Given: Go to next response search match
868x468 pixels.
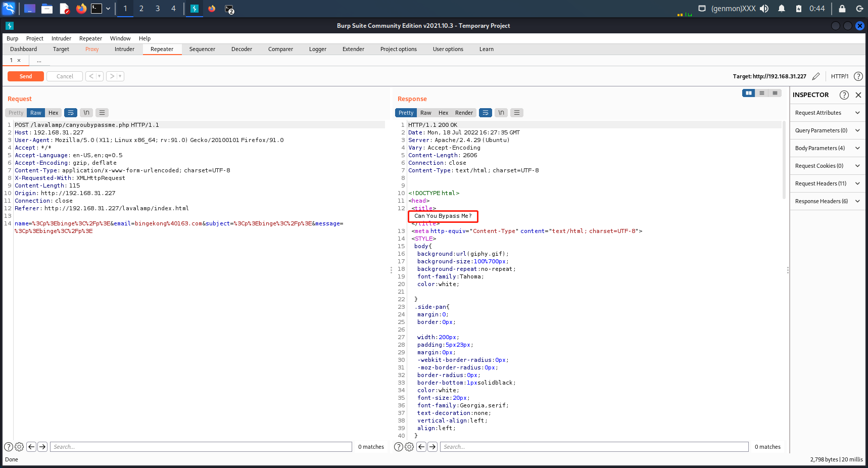Looking at the screenshot, I should coord(432,447).
